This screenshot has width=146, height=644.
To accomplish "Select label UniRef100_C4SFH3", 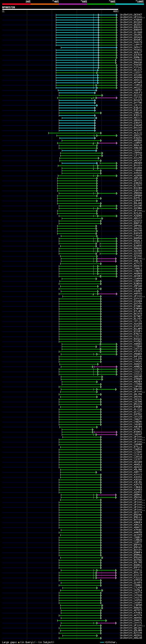I will pyautogui.click(x=131, y=600).
